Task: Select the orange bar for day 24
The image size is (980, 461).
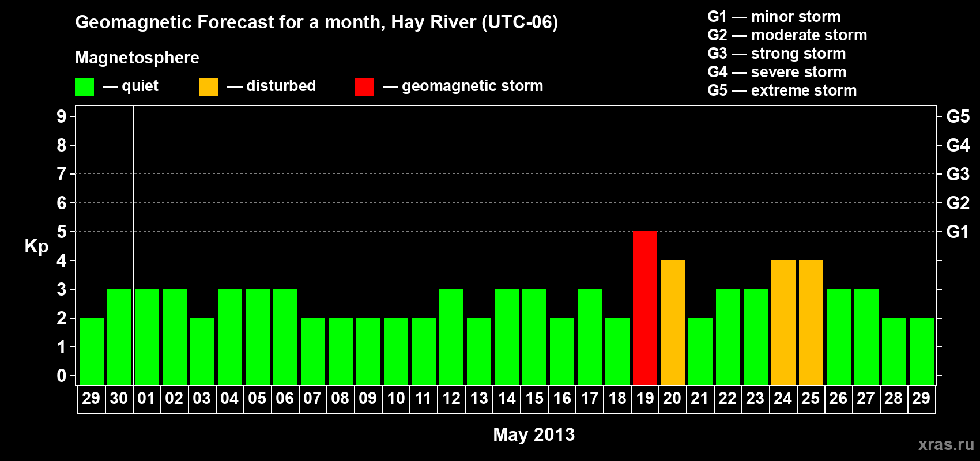Action: coord(783,322)
